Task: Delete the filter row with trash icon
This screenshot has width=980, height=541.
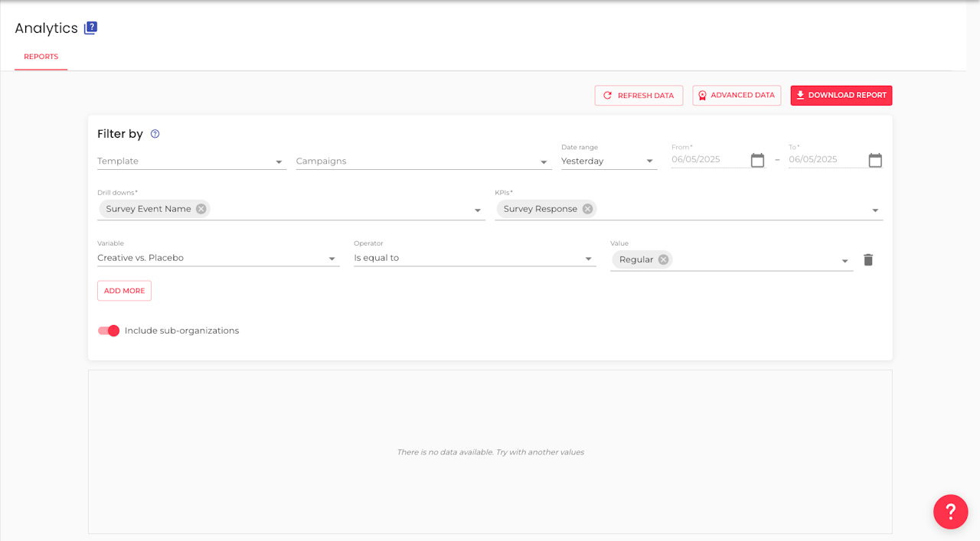Action: click(868, 259)
